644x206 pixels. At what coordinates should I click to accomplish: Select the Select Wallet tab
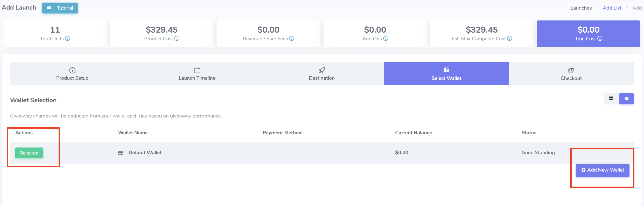click(x=446, y=74)
